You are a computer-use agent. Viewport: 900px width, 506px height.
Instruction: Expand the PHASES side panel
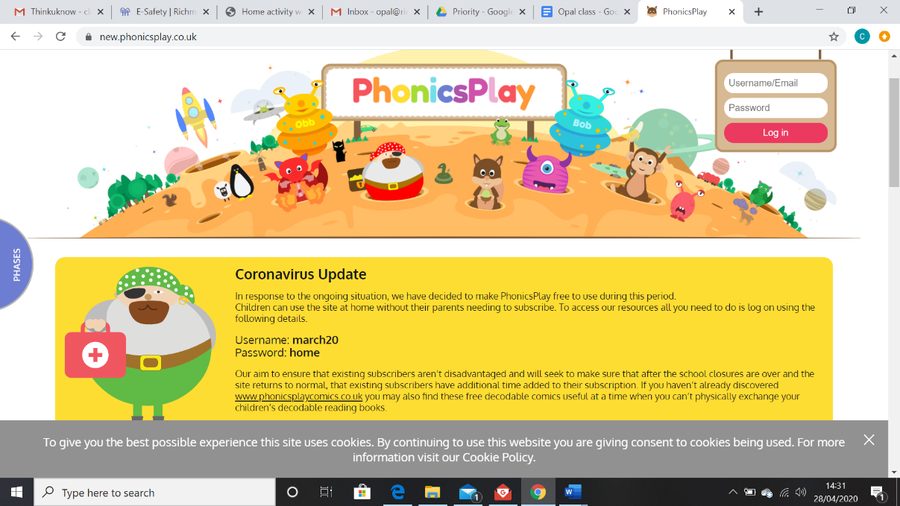tap(17, 264)
